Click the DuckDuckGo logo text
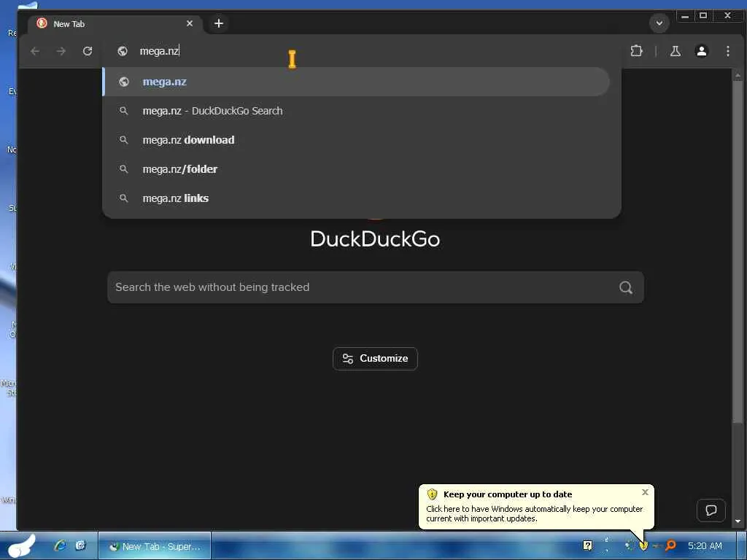747x560 pixels. tap(375, 239)
